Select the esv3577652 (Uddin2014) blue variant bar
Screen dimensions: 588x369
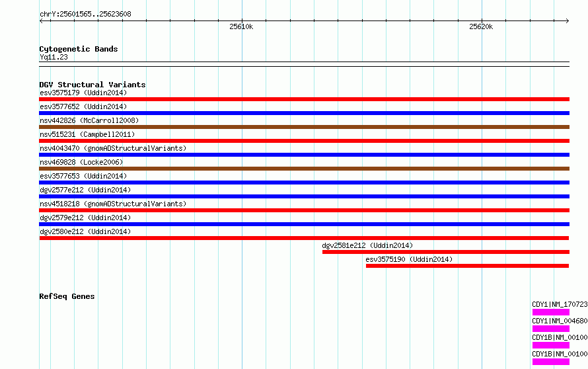pos(304,113)
